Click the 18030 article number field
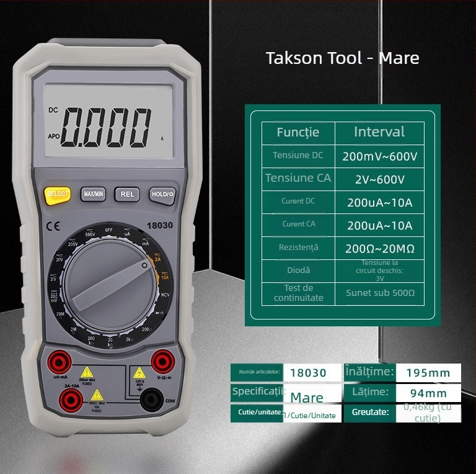This screenshot has height=474, width=476. pyautogui.click(x=309, y=373)
